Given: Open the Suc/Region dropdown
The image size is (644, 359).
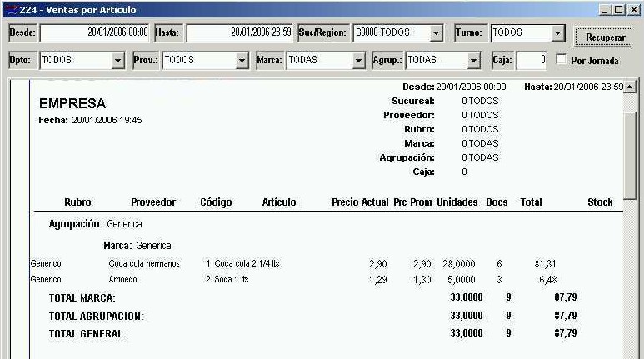Looking at the screenshot, I should point(437,33).
